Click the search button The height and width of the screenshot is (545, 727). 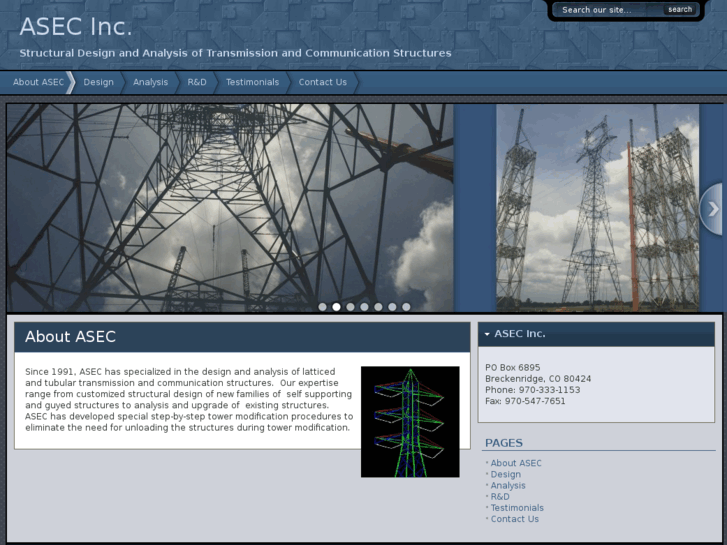coord(680,9)
